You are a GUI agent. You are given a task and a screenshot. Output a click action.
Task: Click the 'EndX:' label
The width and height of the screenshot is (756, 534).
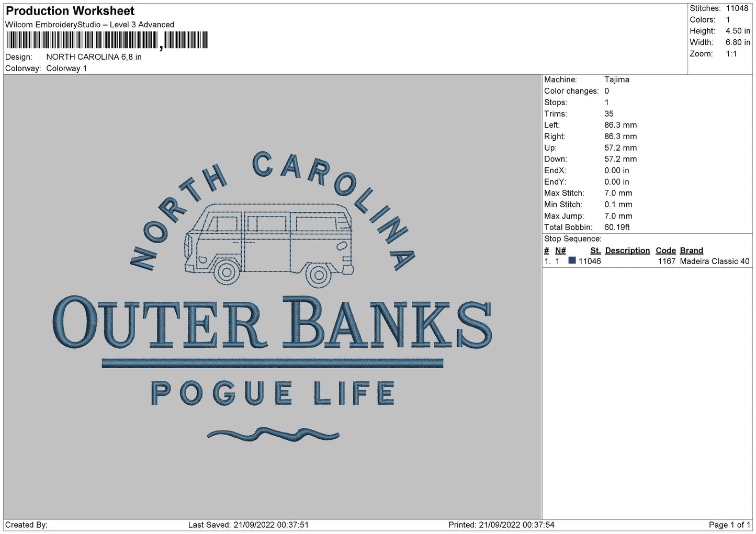pyautogui.click(x=555, y=171)
